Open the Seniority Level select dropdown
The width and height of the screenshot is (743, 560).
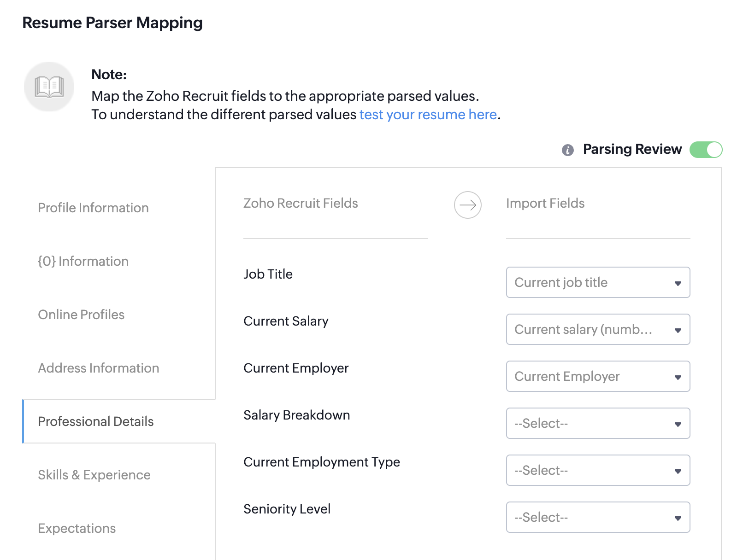coord(597,517)
